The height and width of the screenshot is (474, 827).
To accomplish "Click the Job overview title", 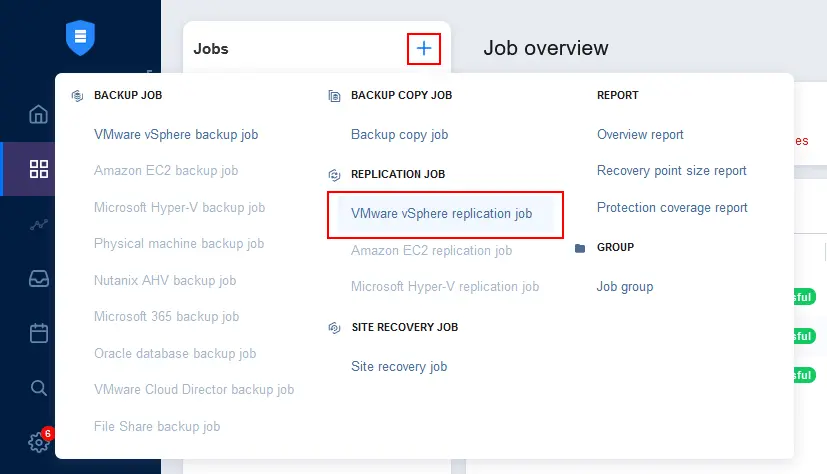I will coord(546,48).
